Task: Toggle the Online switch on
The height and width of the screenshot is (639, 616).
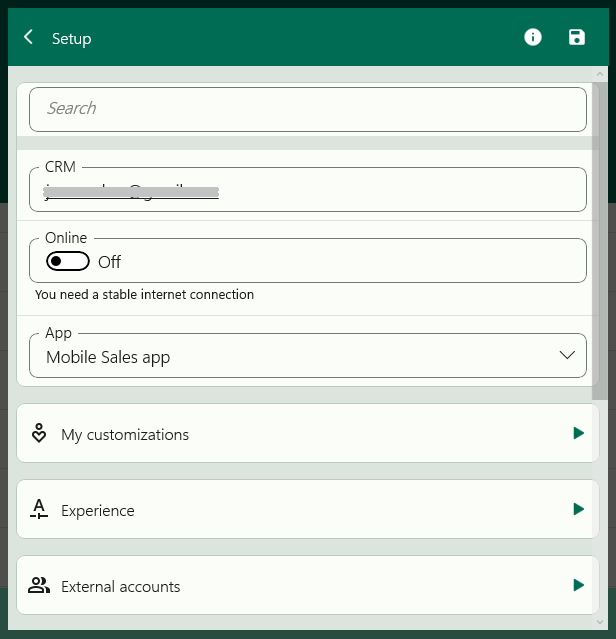Action: click(68, 261)
